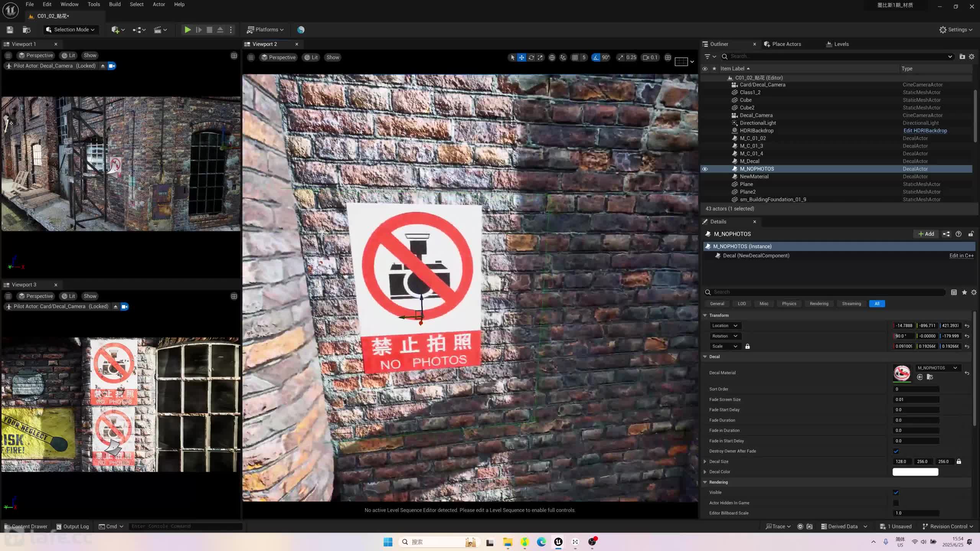
Task: Uncheck Destroy Owner After Fade checkbox
Action: coord(896,451)
